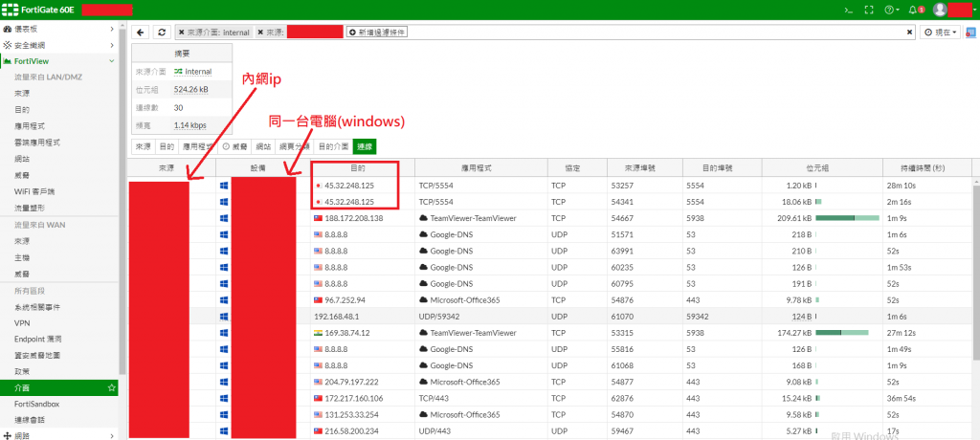Go back with the left arrow button

pos(141,32)
